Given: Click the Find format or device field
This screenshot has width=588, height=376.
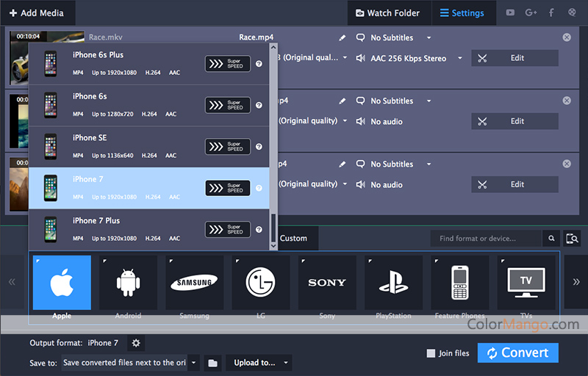Looking at the screenshot, I should click(x=485, y=239).
